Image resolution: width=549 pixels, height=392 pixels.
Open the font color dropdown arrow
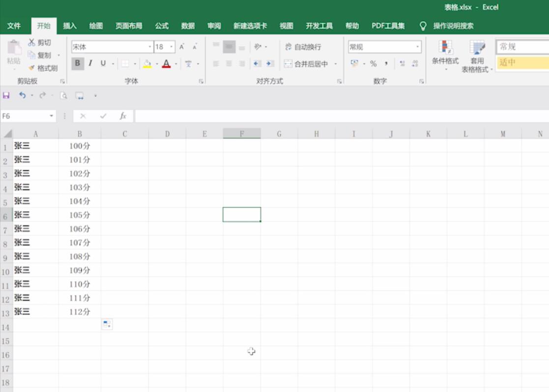tap(176, 64)
